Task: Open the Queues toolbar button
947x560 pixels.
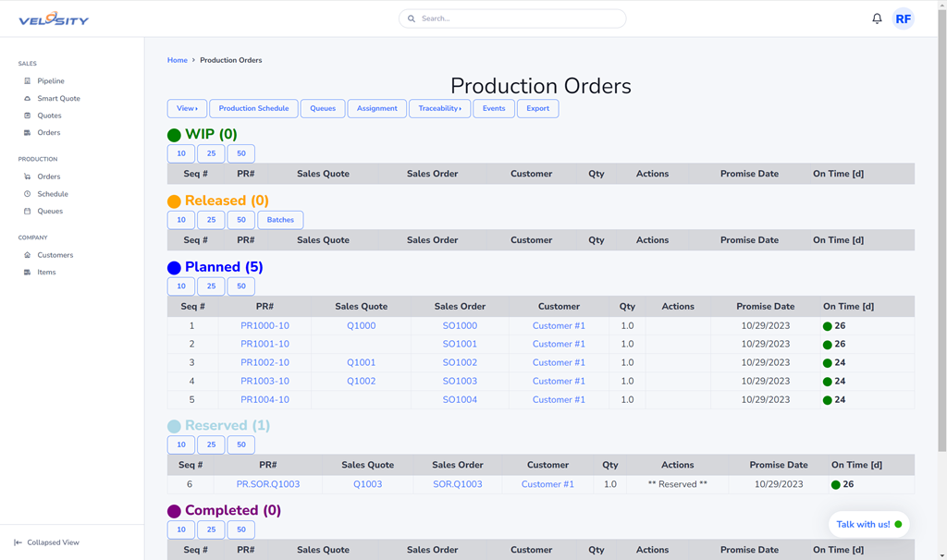Action: click(323, 109)
